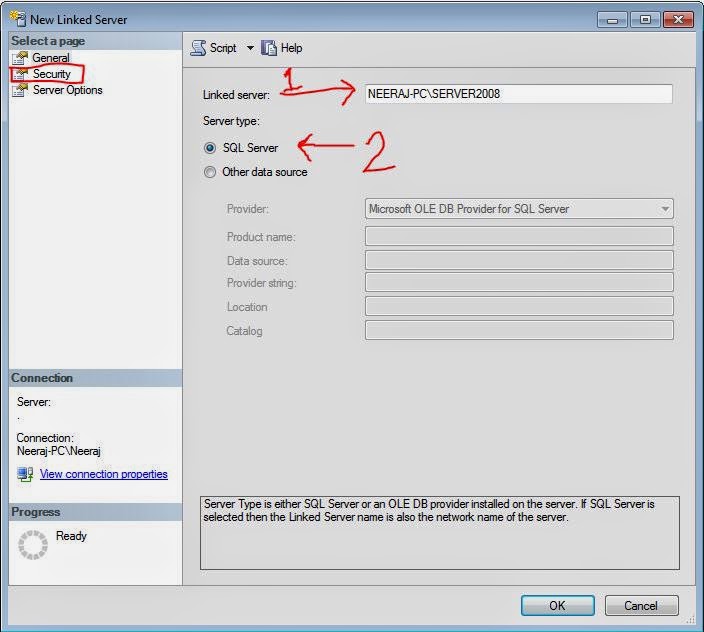
Task: Close the New Linked Server dialog
Action: [x=678, y=20]
